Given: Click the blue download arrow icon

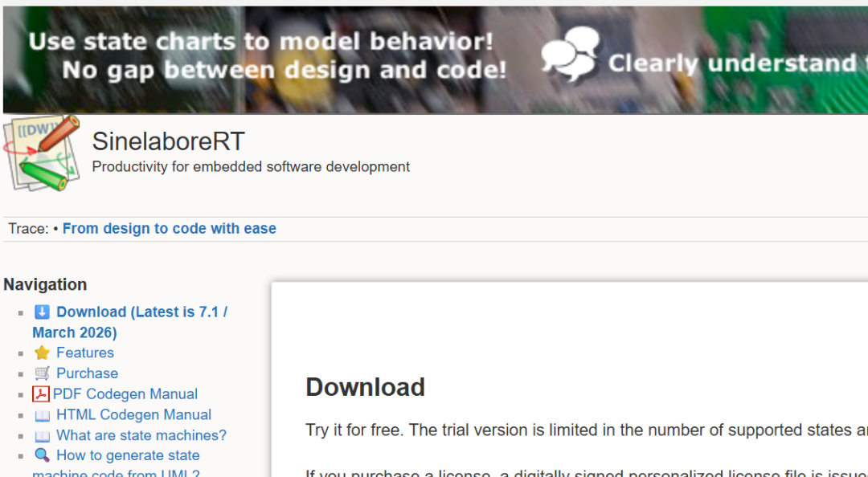Looking at the screenshot, I should [x=42, y=312].
